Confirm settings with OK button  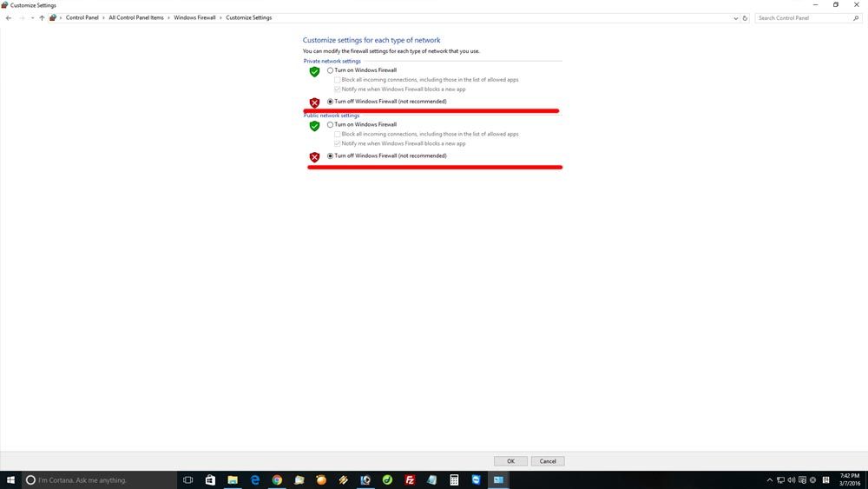coord(510,460)
